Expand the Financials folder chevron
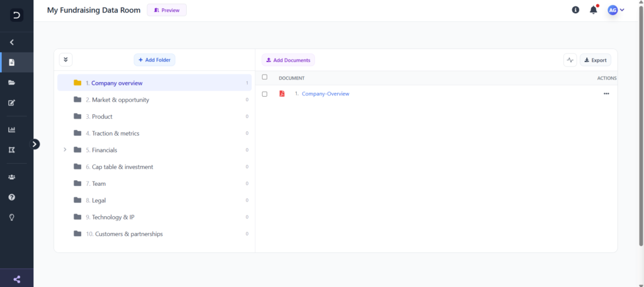Viewport: 644px width, 287px height. (x=65, y=149)
